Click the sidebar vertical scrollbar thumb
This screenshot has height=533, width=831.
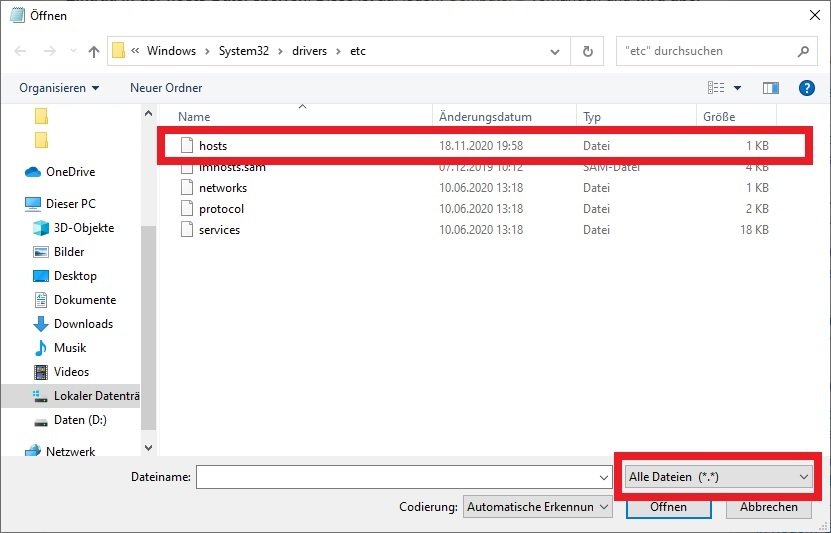point(148,328)
